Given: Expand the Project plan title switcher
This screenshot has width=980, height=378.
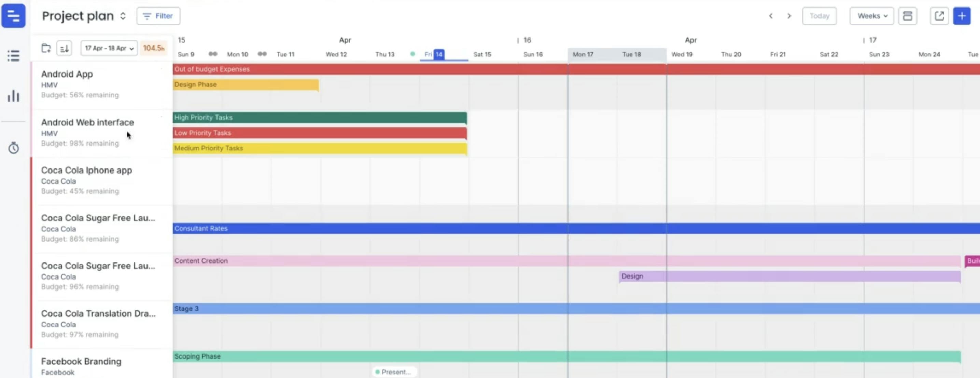Looking at the screenshot, I should tap(123, 16).
